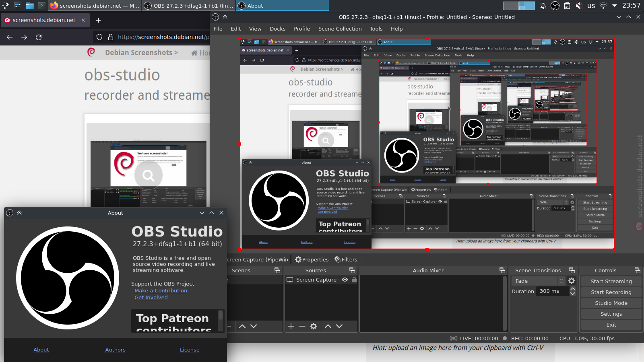The width and height of the screenshot is (644, 362).
Task: Reload the Firefox page
Action: tap(39, 37)
